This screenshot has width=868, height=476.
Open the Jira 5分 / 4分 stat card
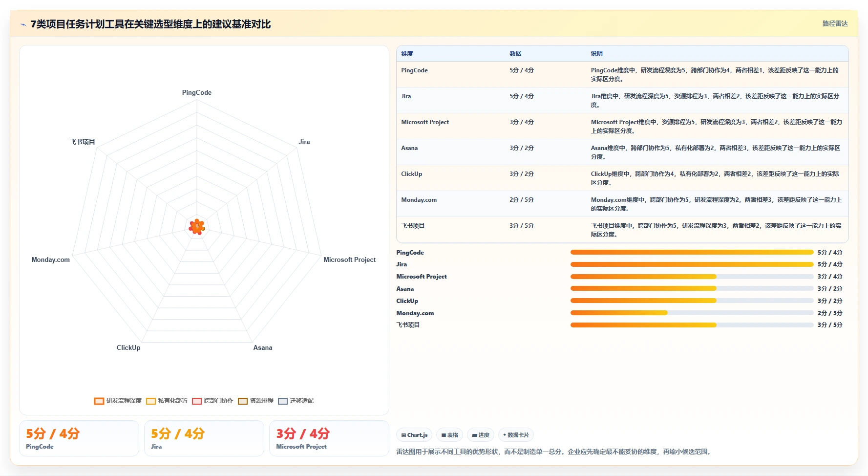point(204,438)
